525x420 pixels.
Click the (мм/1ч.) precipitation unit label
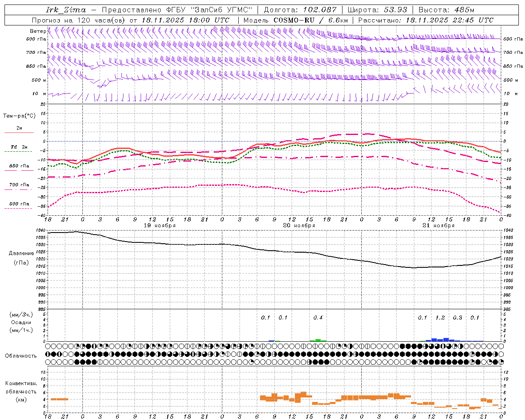click(21, 330)
